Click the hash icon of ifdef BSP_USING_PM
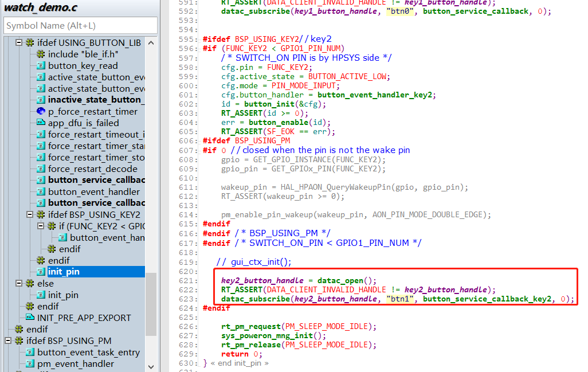Screen dimensions: 588x372 coord(19,341)
